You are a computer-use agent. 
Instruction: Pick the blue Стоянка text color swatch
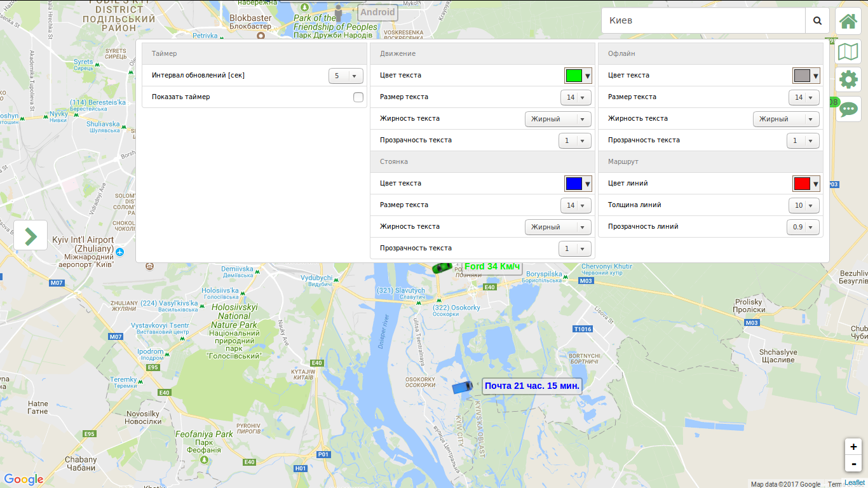(578, 184)
